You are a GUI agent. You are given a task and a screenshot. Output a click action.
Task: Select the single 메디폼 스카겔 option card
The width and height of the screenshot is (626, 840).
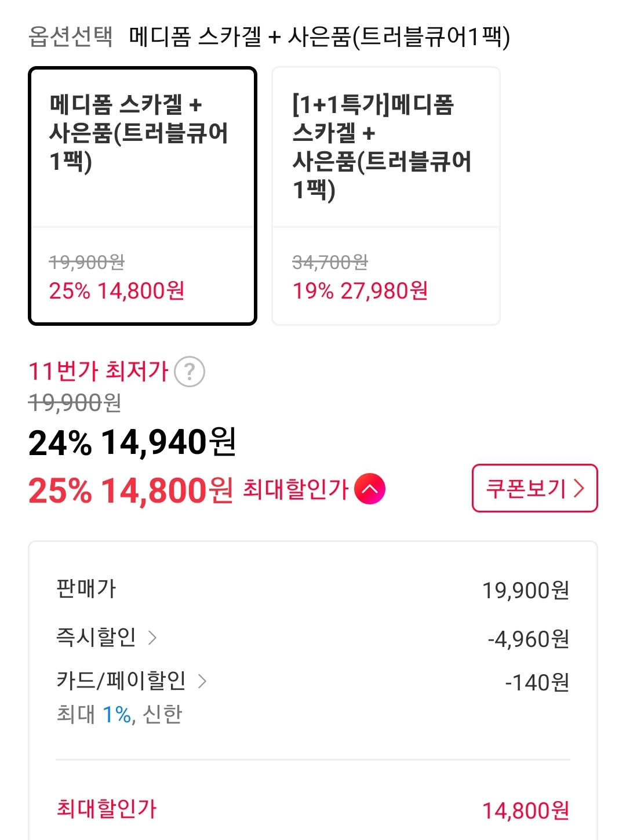click(143, 196)
